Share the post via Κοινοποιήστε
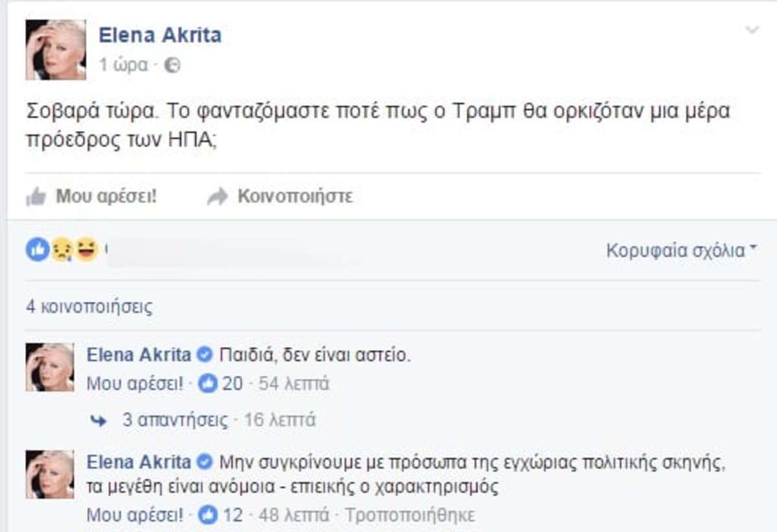 click(295, 196)
